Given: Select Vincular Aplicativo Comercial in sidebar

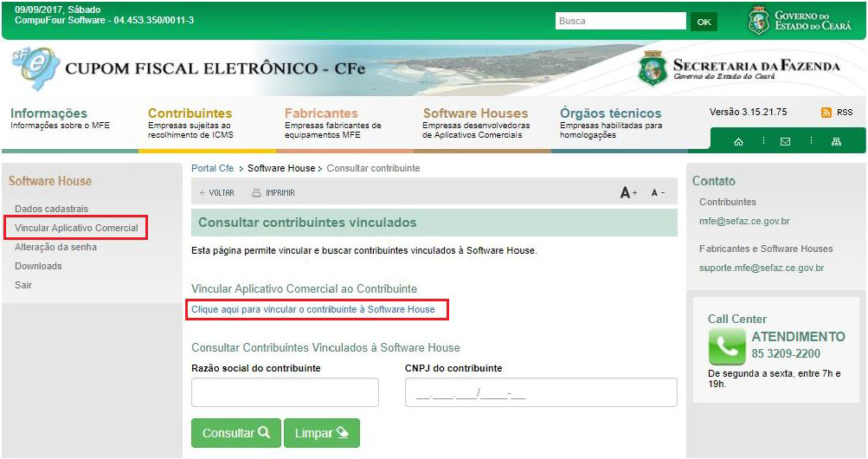Looking at the screenshot, I should 76,228.
